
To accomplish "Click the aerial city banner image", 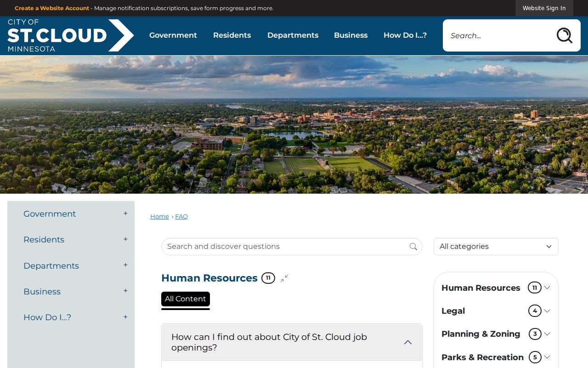I will coord(294,125).
